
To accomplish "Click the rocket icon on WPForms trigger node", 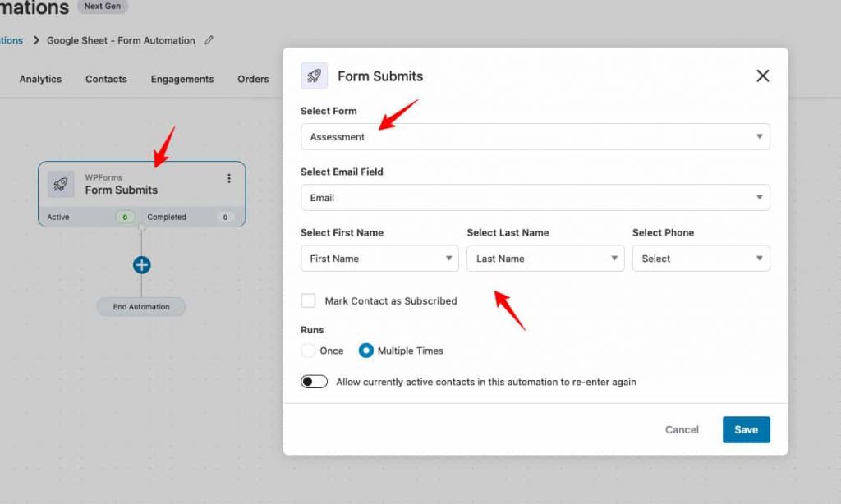I will (61, 185).
